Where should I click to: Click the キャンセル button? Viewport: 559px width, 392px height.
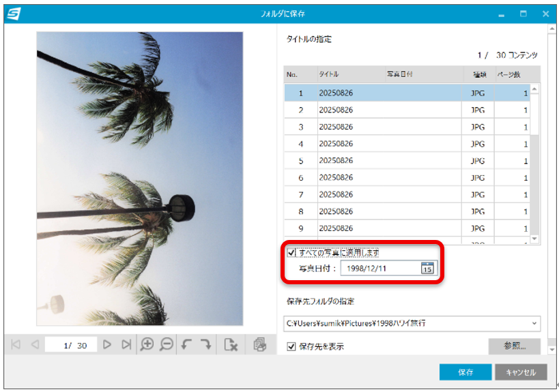[x=521, y=372]
